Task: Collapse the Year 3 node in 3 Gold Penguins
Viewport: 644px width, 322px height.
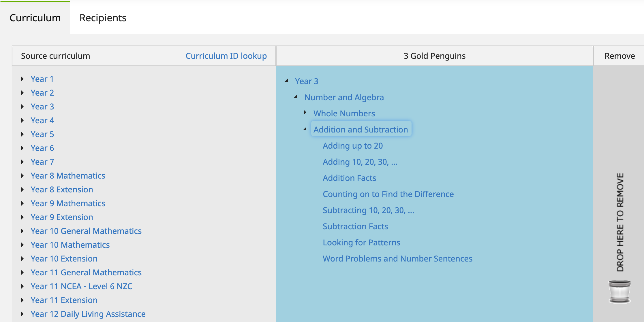Action: point(286,81)
